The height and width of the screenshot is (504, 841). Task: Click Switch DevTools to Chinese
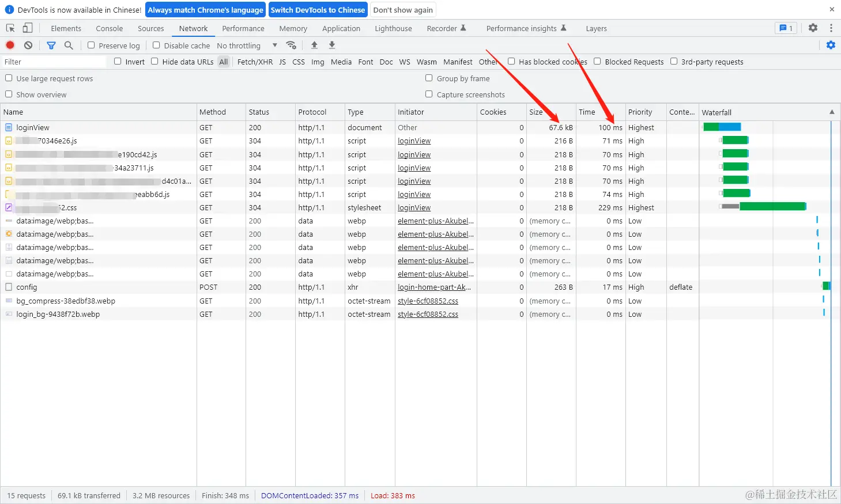[x=318, y=10]
